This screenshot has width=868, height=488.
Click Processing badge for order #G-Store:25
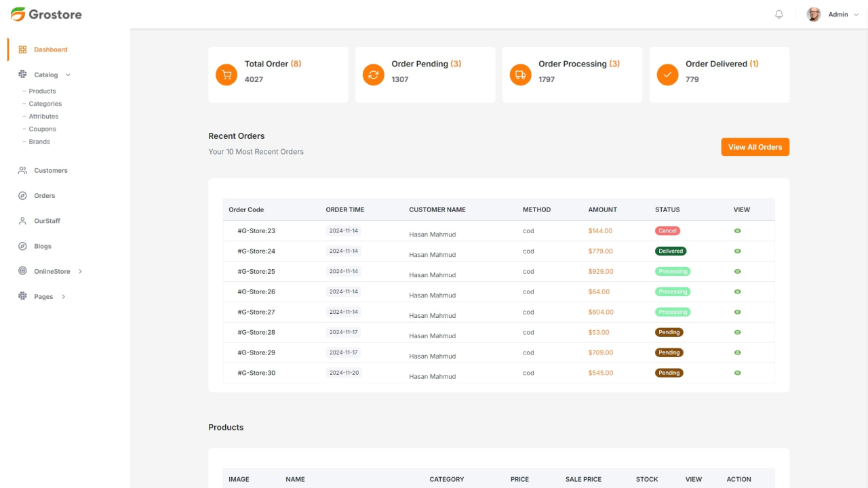click(673, 272)
